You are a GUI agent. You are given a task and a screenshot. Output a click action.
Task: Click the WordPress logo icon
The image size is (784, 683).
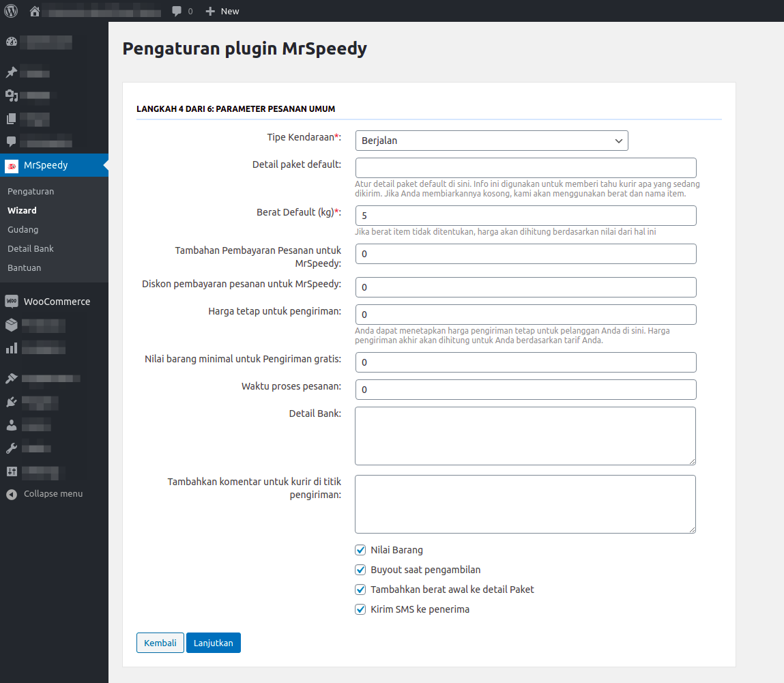[11, 11]
